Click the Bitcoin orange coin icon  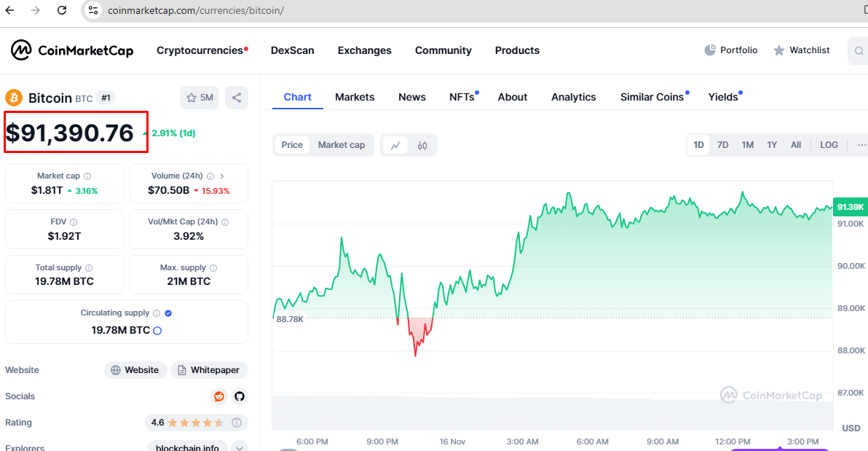pyautogui.click(x=14, y=98)
